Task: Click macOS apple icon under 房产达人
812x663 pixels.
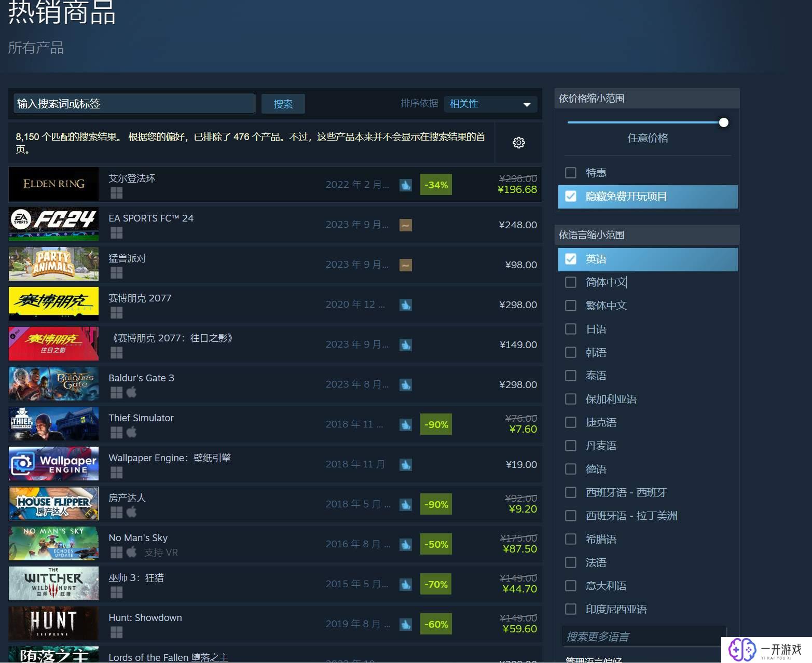Action: (x=132, y=512)
